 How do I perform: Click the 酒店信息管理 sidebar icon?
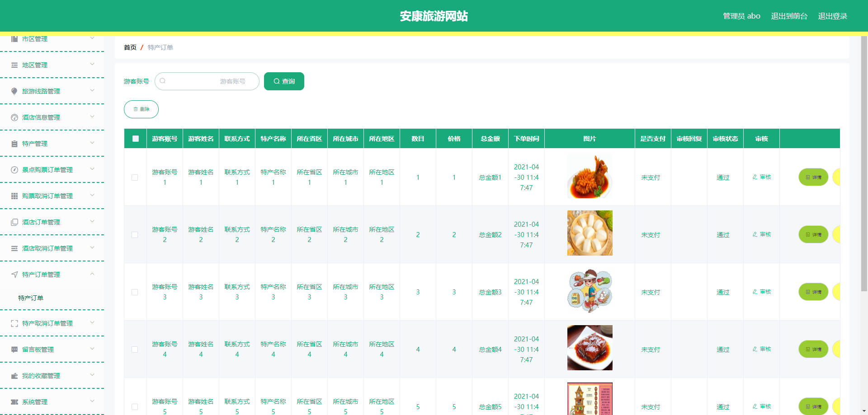pyautogui.click(x=14, y=117)
